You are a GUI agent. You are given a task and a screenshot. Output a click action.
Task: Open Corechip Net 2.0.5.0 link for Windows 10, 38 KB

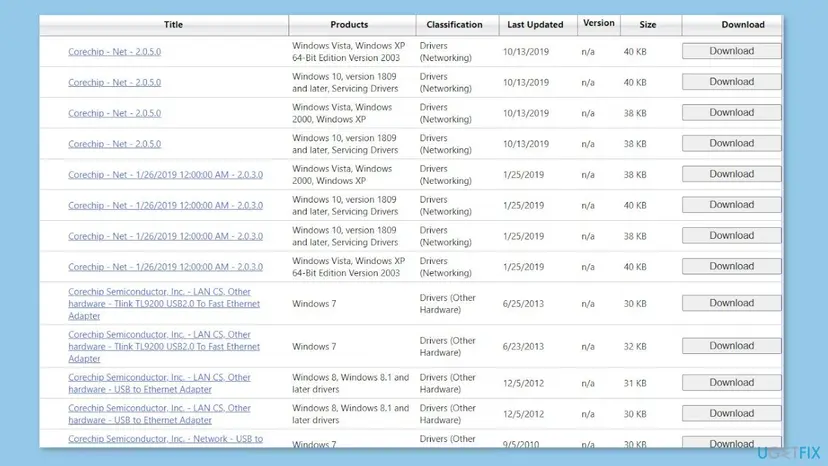[x=115, y=144]
